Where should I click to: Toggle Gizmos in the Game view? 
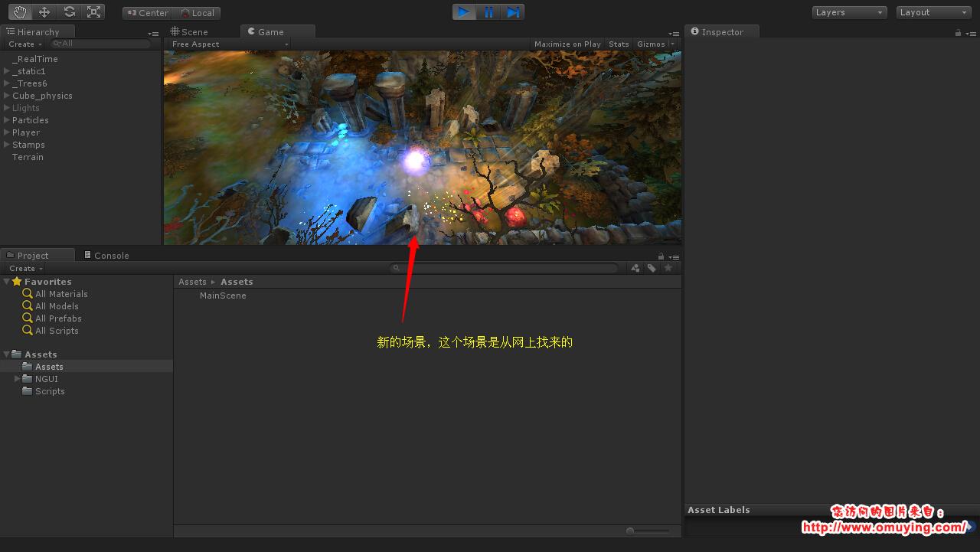pyautogui.click(x=651, y=44)
